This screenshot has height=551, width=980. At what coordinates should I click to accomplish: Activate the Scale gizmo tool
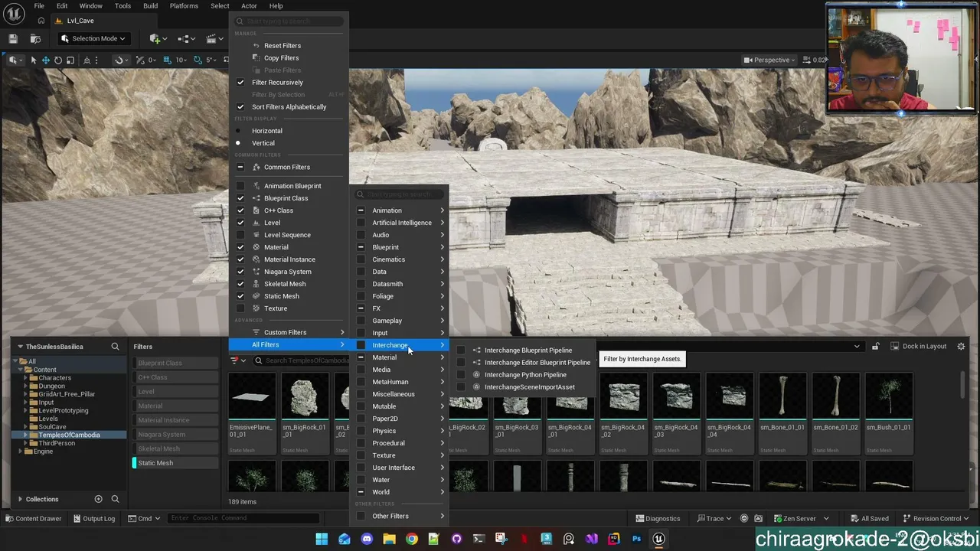point(70,60)
